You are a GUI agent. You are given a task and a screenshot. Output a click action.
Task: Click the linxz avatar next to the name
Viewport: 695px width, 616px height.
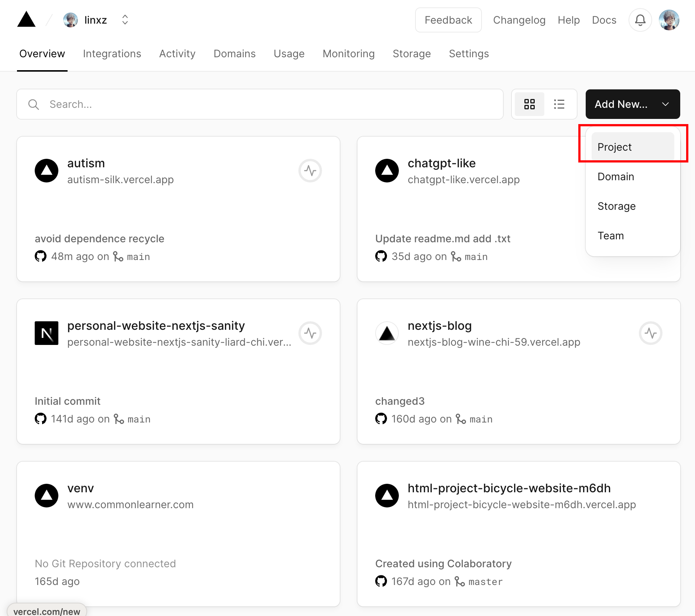click(71, 20)
